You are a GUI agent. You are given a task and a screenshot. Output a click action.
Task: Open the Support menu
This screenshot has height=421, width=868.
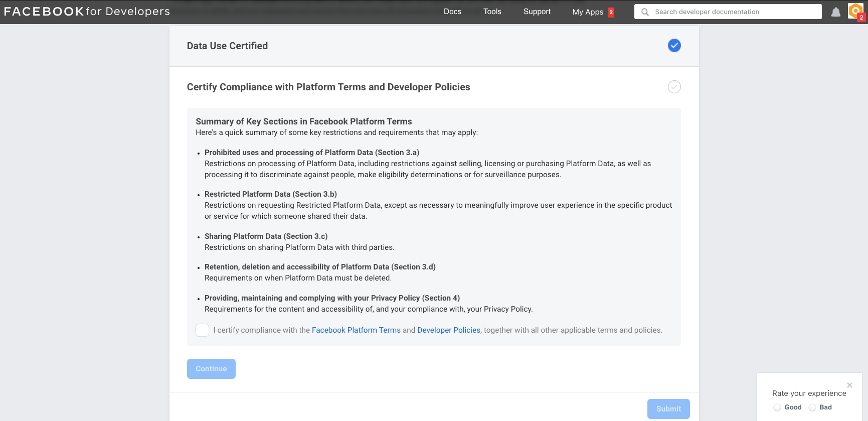(x=537, y=12)
